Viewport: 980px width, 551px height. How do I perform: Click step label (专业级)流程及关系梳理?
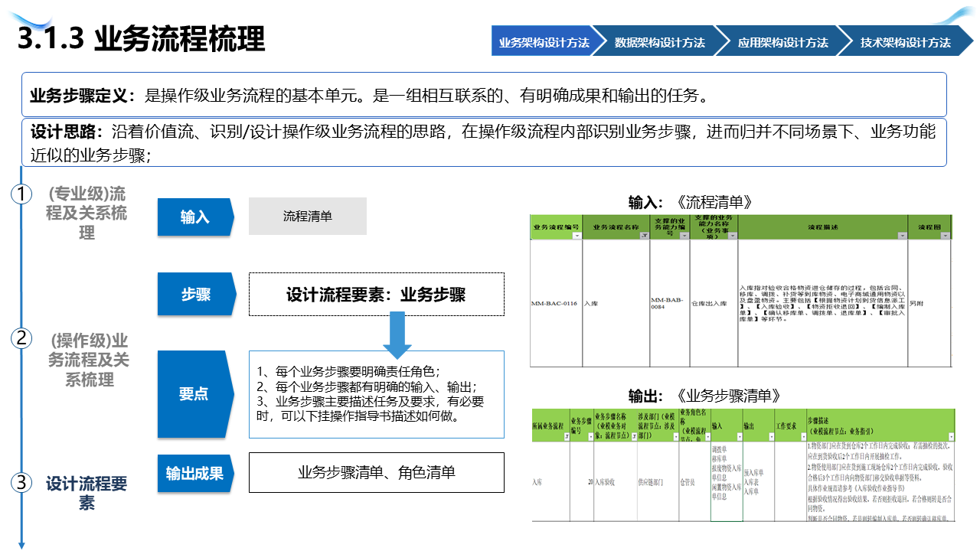(87, 213)
